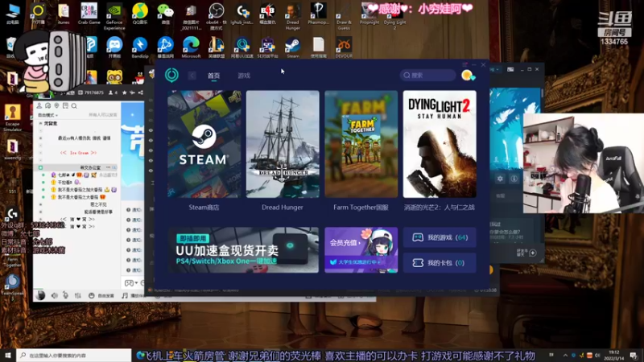Open the Windows Start menu
The image size is (644, 362).
[x=8, y=355]
